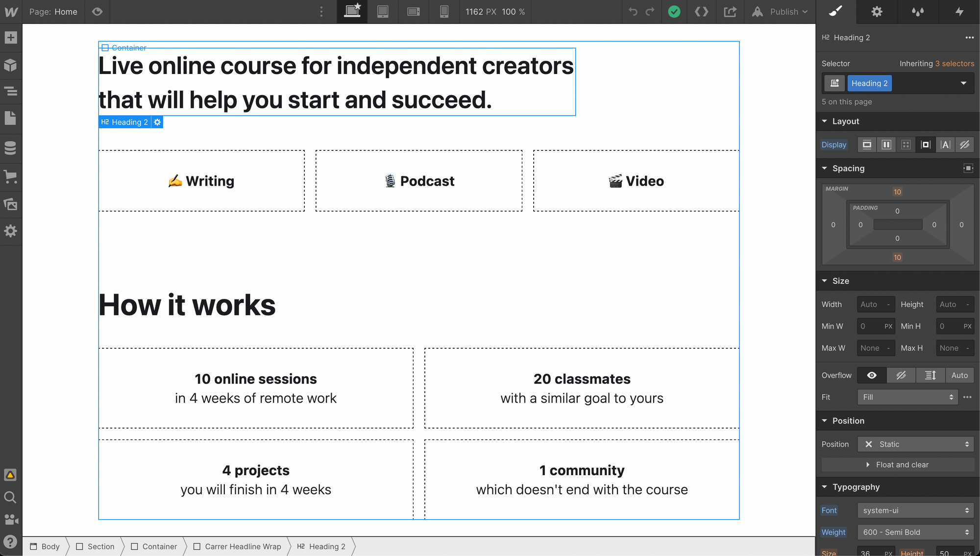Image resolution: width=980 pixels, height=556 pixels.
Task: Select the Container breadcrumb item
Action: [x=160, y=546]
